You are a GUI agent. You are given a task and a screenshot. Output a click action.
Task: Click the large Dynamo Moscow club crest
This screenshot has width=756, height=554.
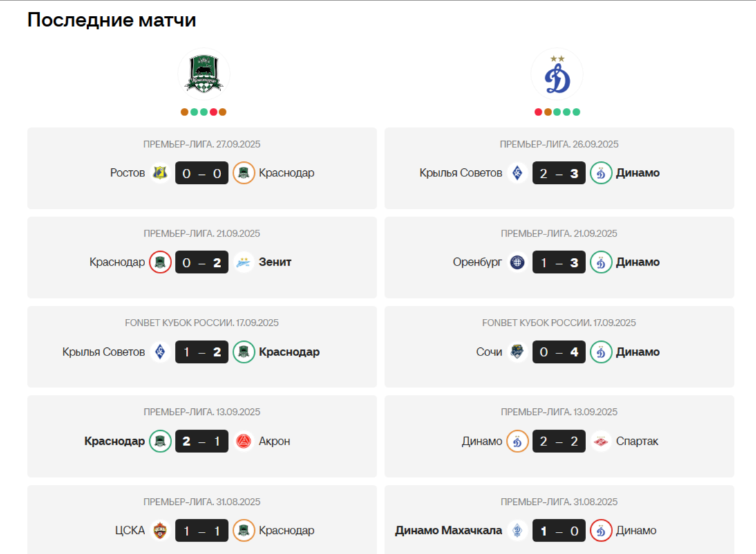tap(557, 74)
